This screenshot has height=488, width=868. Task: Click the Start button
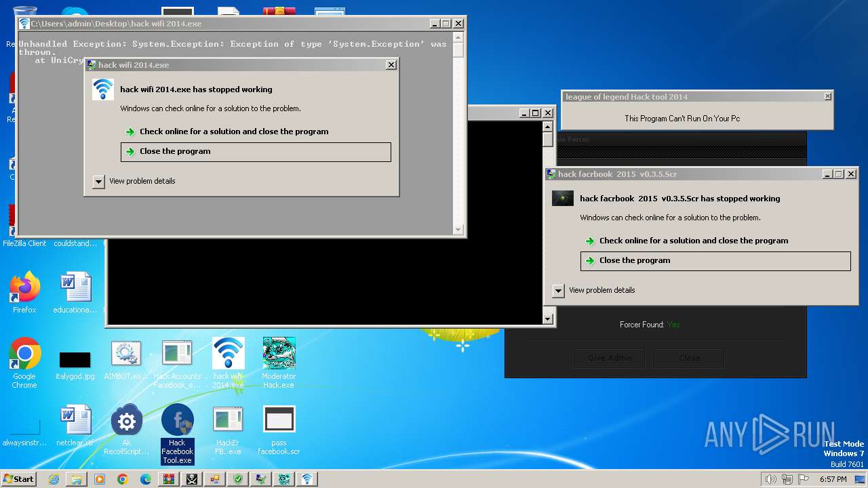click(19, 479)
